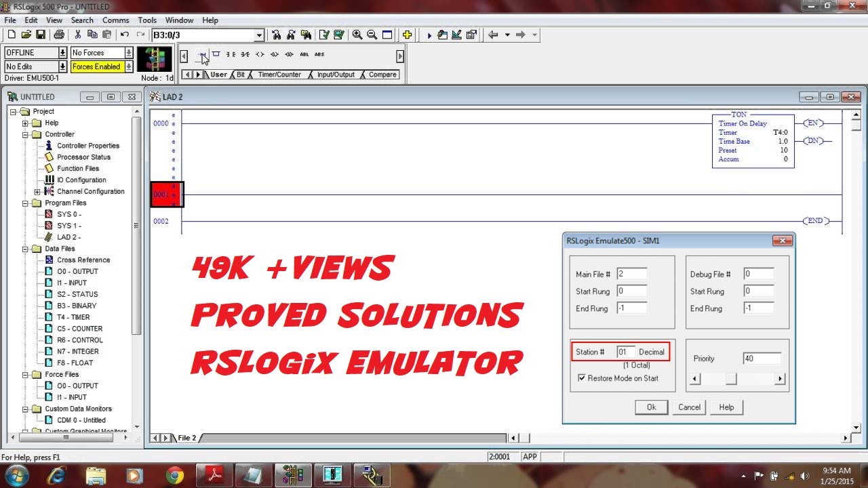Open Windows Start button
The image size is (868, 488).
click(x=16, y=475)
